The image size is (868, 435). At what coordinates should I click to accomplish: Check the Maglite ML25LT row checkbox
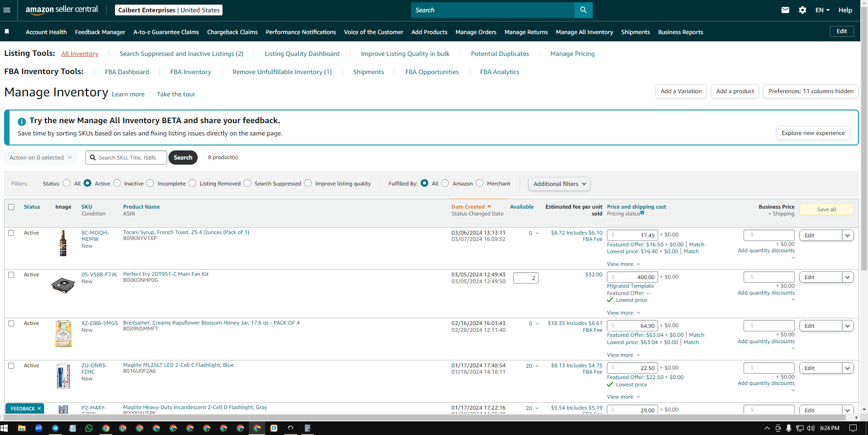[11, 365]
